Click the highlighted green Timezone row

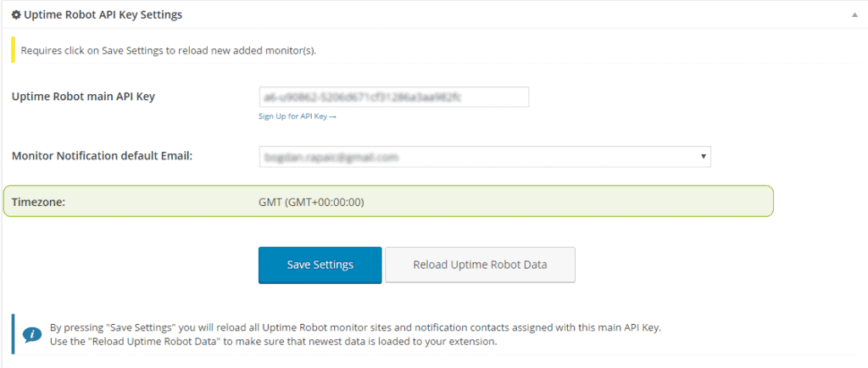point(388,201)
